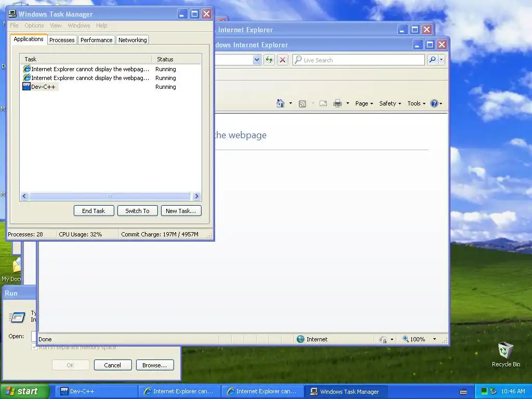Click the Live Search input field

click(358, 60)
